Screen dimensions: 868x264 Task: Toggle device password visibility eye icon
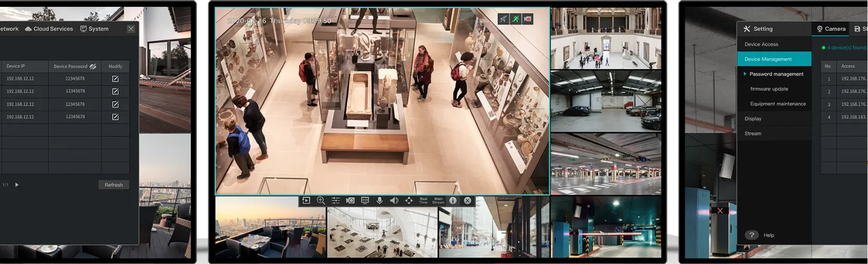click(93, 67)
